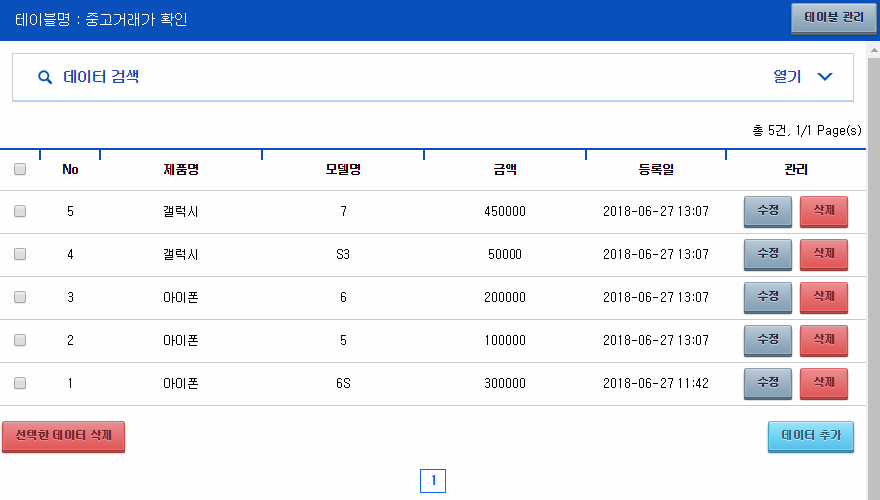Click the 열기 link
Screen dimensions: 880x500
pos(787,76)
